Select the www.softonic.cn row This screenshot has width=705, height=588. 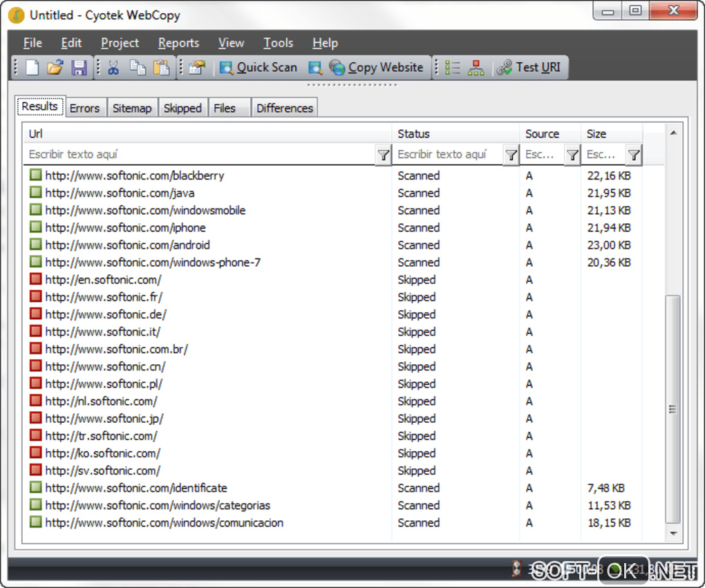click(x=332, y=366)
